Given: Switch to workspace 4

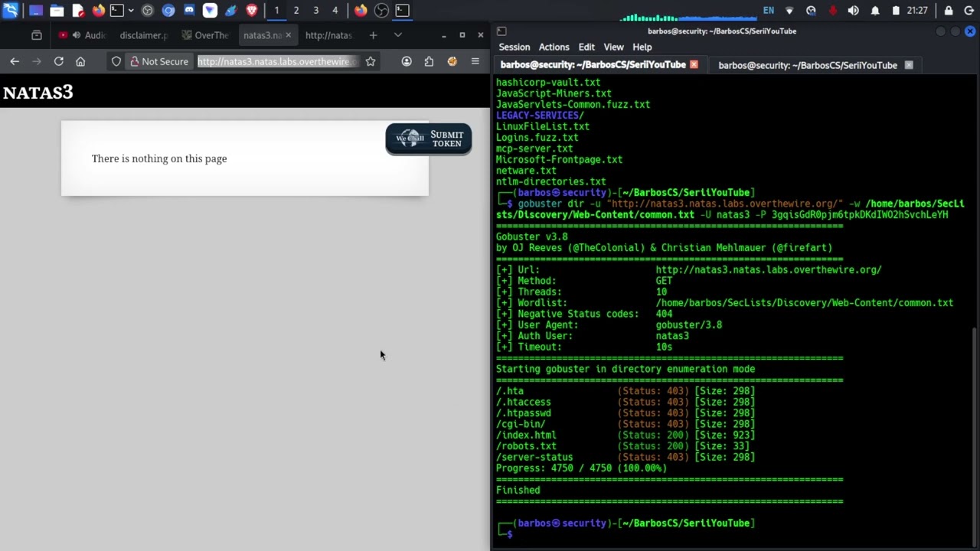Looking at the screenshot, I should pos(335,11).
